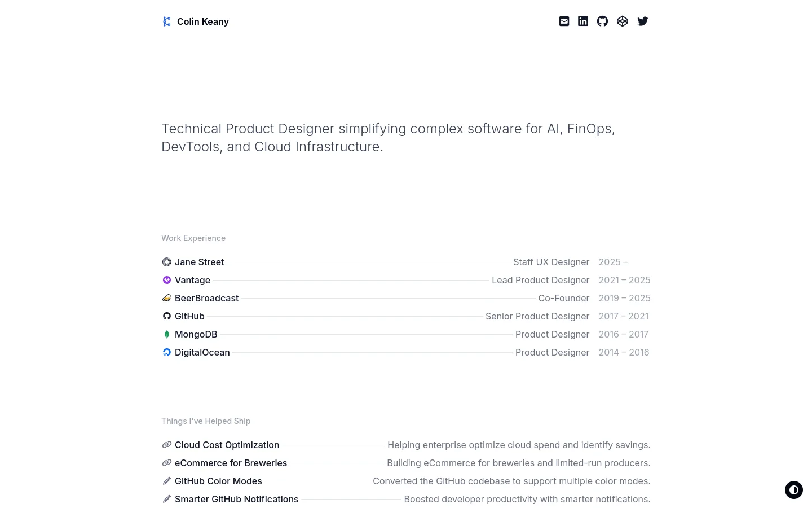Open the LinkedIn profile icon
Viewport: 812px width, 508px height.
pyautogui.click(x=583, y=21)
